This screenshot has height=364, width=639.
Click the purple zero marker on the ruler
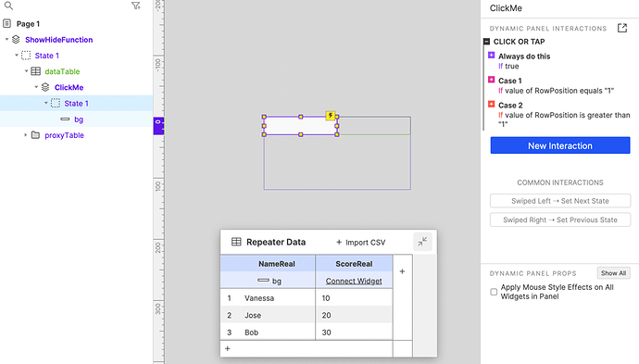pos(158,126)
